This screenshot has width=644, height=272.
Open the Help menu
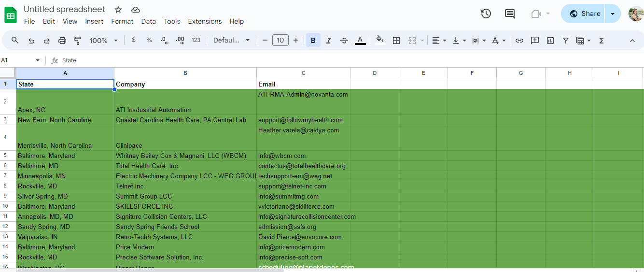click(237, 21)
